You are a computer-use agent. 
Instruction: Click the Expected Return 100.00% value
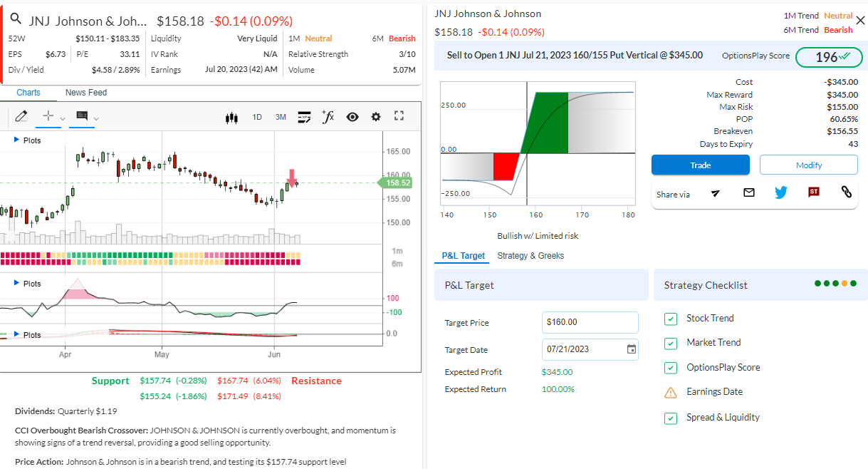tap(558, 389)
